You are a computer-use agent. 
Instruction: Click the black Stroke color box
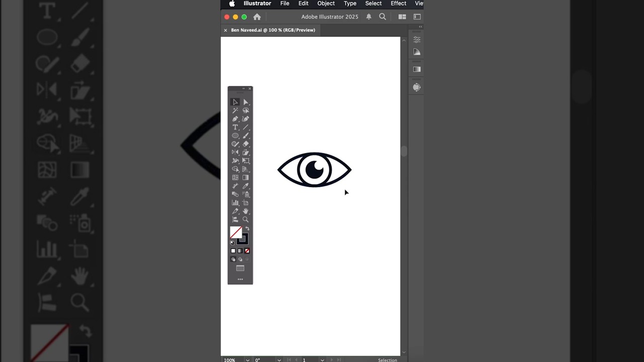(244, 240)
